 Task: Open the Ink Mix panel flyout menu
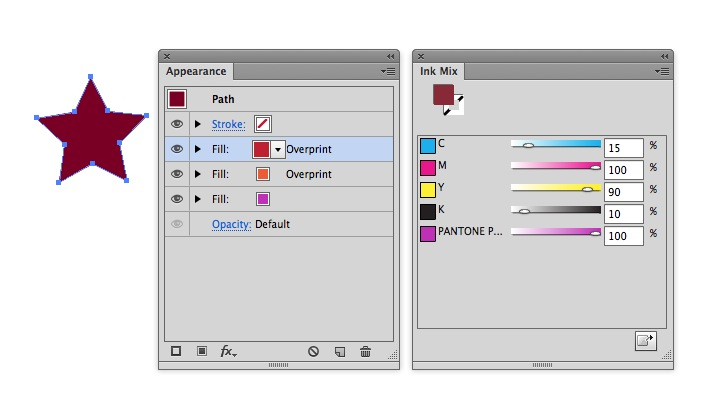click(663, 71)
